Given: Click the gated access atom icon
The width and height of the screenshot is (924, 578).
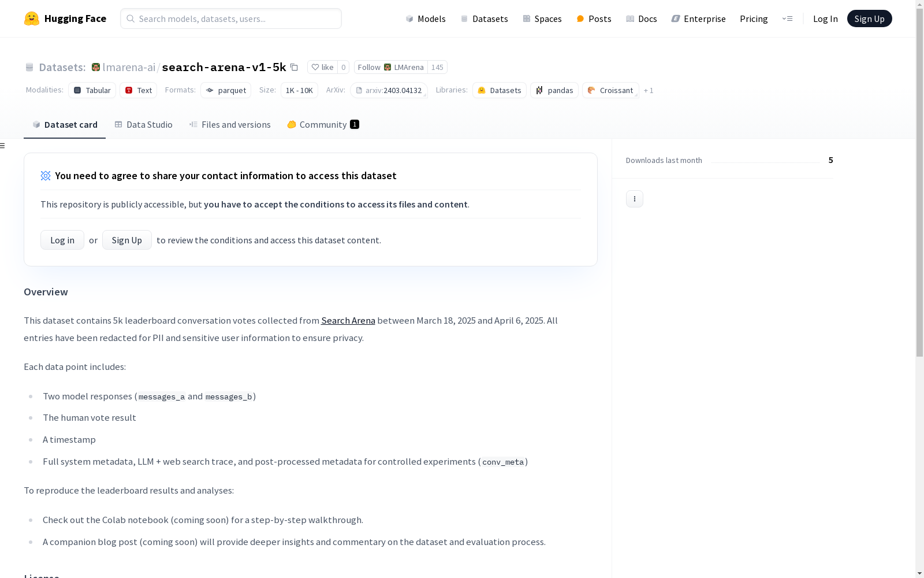Looking at the screenshot, I should tap(46, 176).
